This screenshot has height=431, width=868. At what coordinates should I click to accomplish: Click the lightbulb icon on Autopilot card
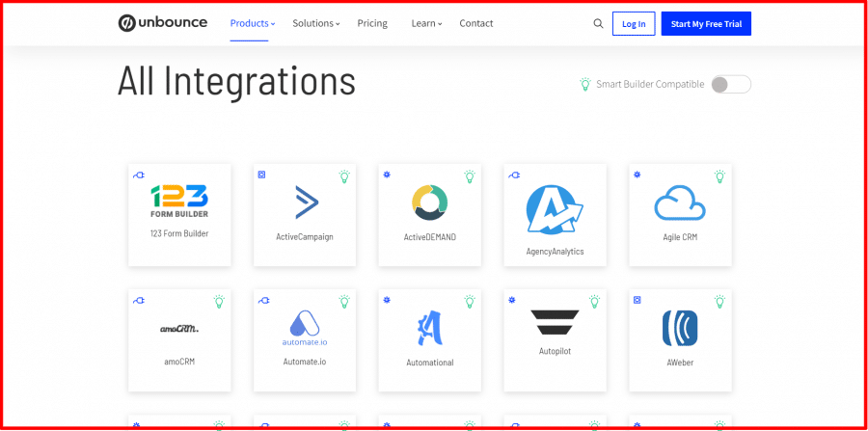click(x=594, y=302)
